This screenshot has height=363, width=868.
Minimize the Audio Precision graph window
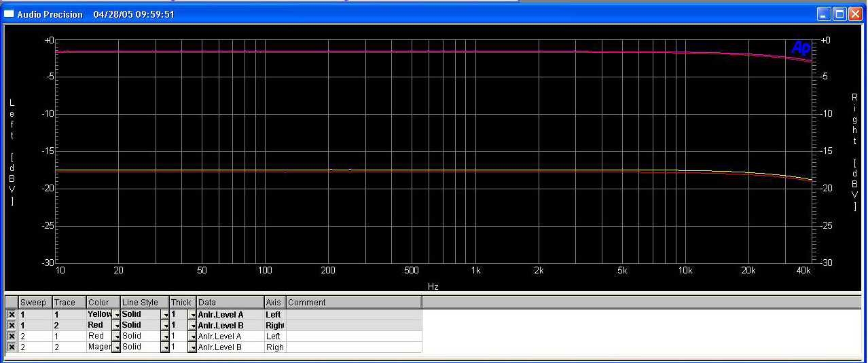point(824,14)
